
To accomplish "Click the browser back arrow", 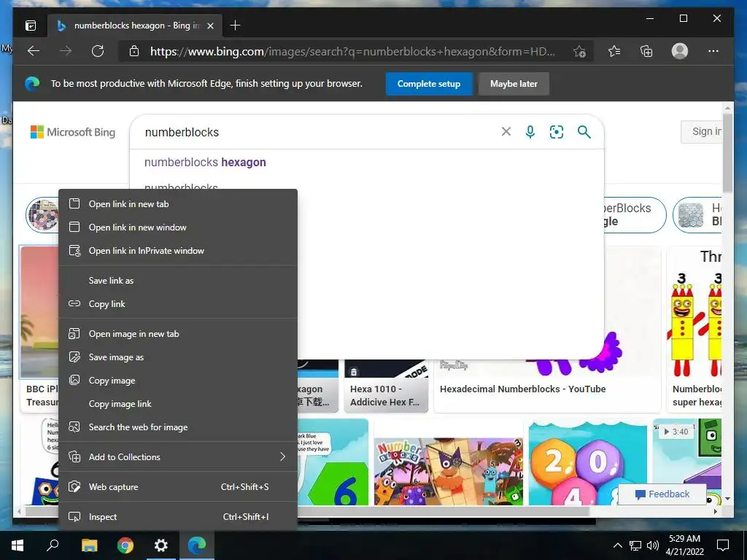I will 34,51.
